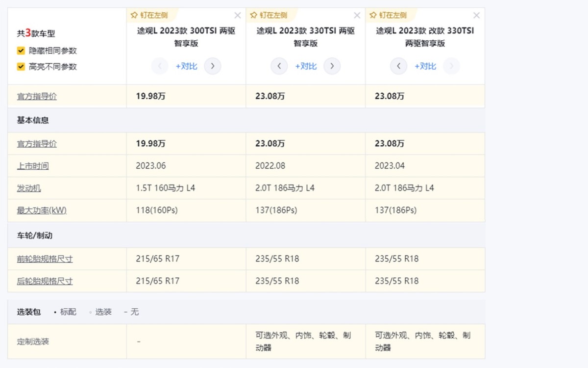The image size is (588, 368).
Task: Toggle the 隐藏相同参数 checkbox
Action: click(x=21, y=50)
